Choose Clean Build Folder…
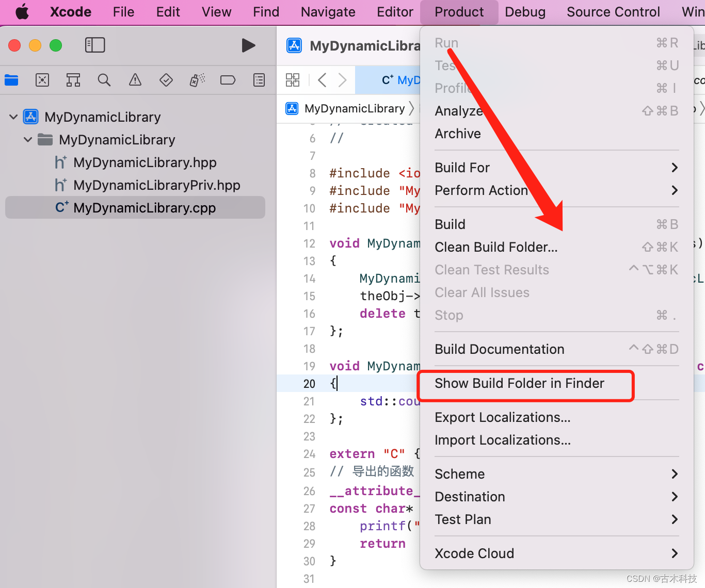 [x=556, y=247]
